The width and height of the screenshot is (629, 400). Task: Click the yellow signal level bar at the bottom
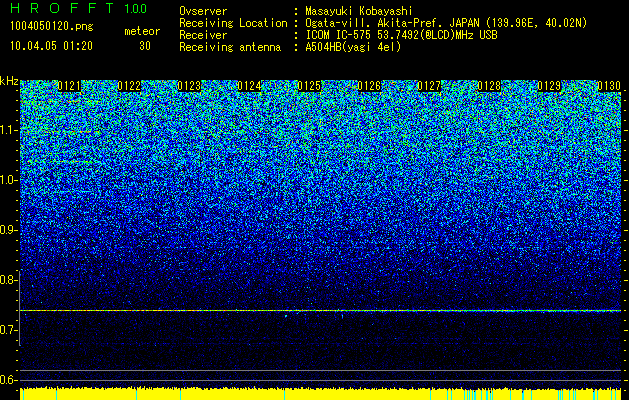click(x=321, y=394)
